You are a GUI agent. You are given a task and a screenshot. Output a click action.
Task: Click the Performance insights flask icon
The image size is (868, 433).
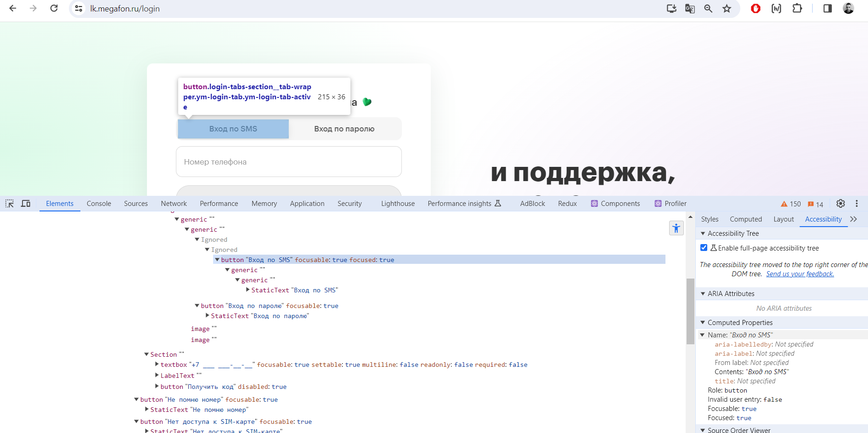498,203
